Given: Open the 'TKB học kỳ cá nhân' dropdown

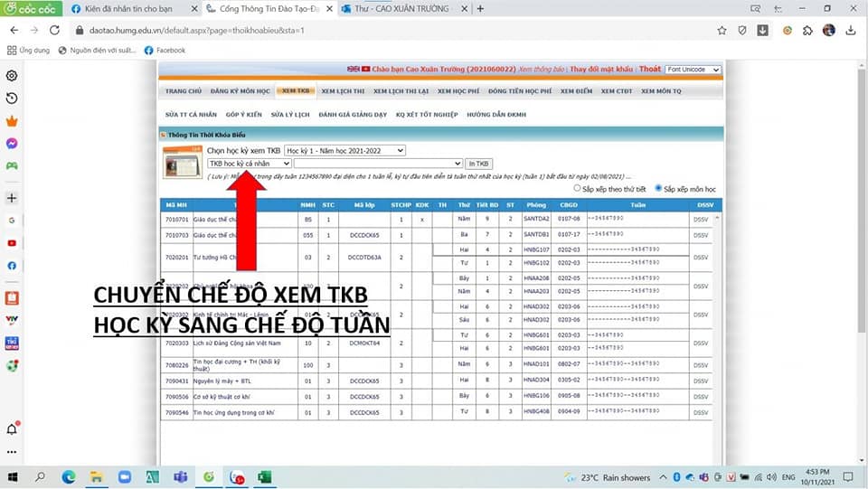Looking at the screenshot, I should click(x=249, y=164).
